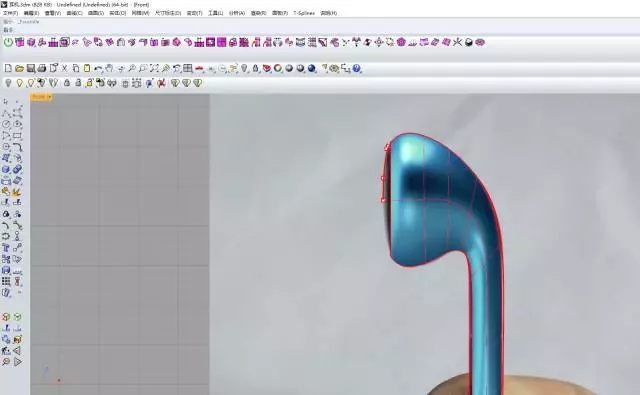Click the red X icon in the visibility toolbar
This screenshot has height=395, width=640.
point(162,83)
